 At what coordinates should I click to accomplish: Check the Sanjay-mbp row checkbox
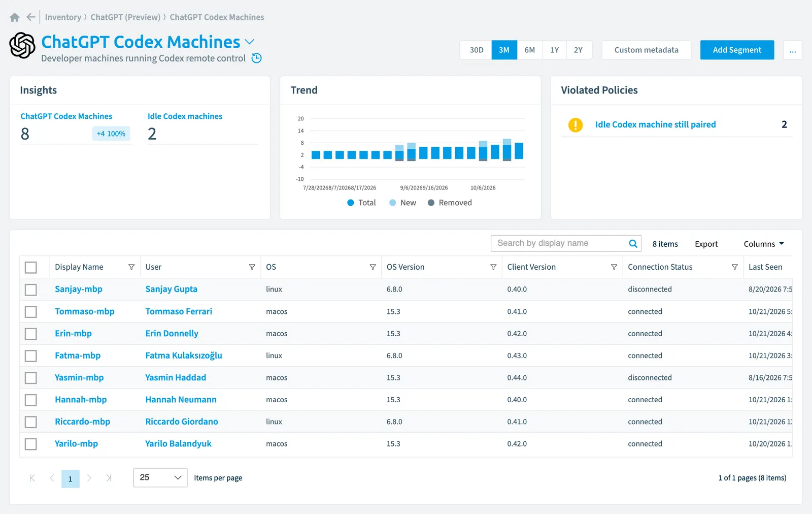(x=31, y=290)
